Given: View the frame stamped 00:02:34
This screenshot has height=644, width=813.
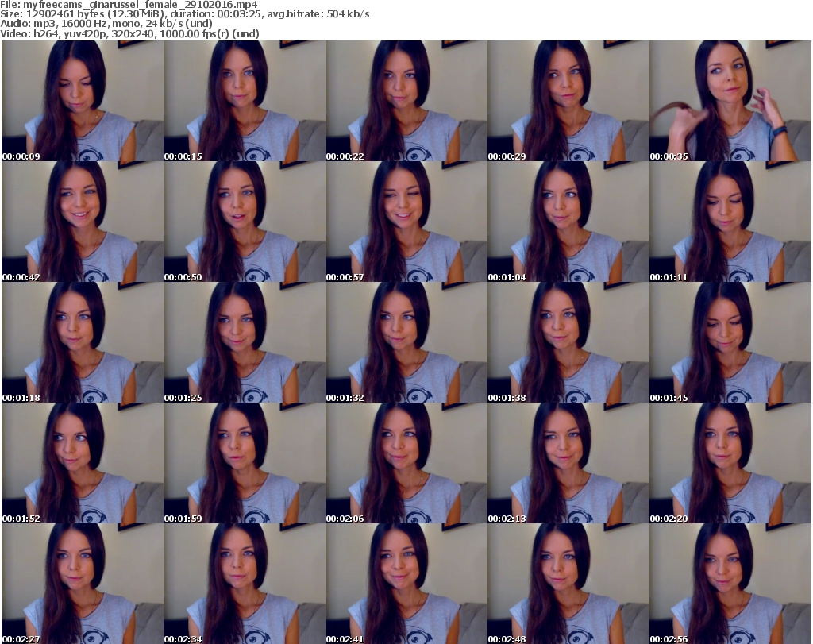Looking at the screenshot, I should 245,584.
